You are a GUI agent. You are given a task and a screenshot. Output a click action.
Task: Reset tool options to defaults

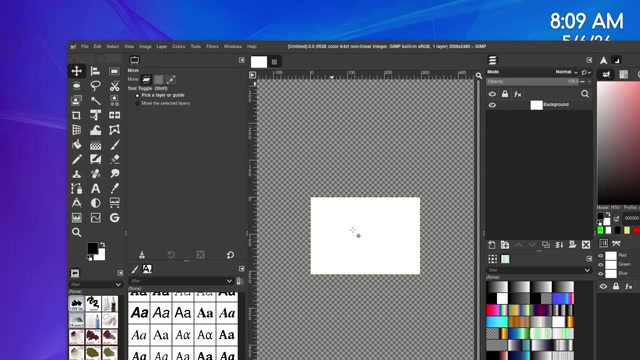tap(230, 255)
